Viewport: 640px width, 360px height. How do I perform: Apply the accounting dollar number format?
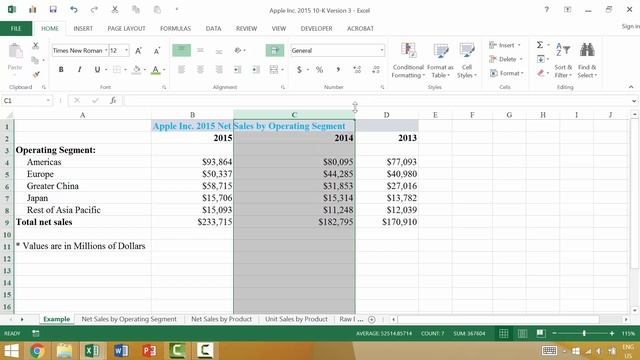[299, 70]
